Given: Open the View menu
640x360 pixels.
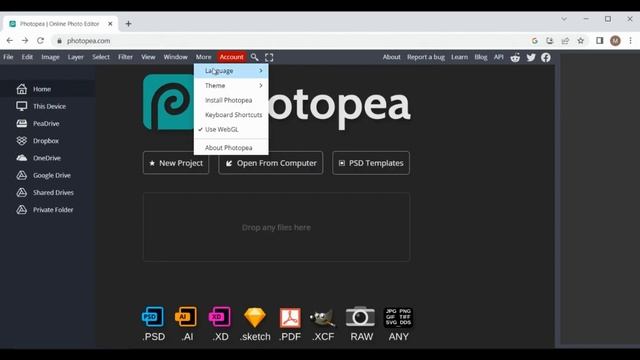Looking at the screenshot, I should 148,57.
